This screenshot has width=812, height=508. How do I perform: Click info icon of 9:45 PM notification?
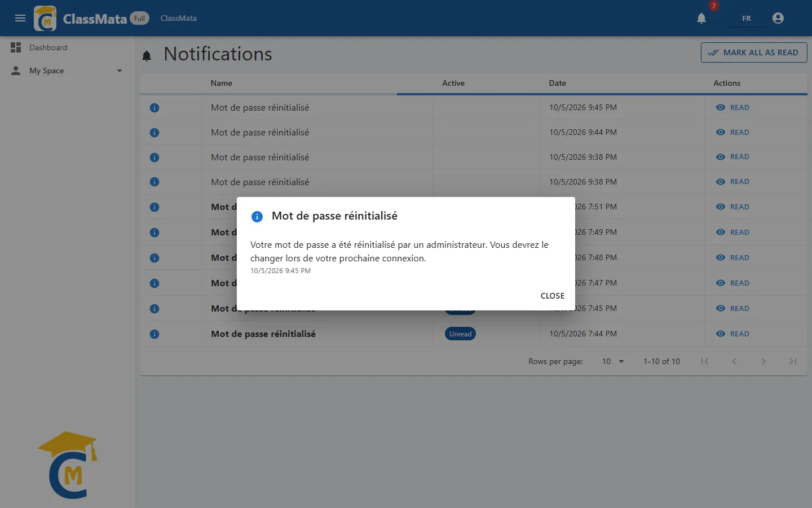pyautogui.click(x=155, y=108)
